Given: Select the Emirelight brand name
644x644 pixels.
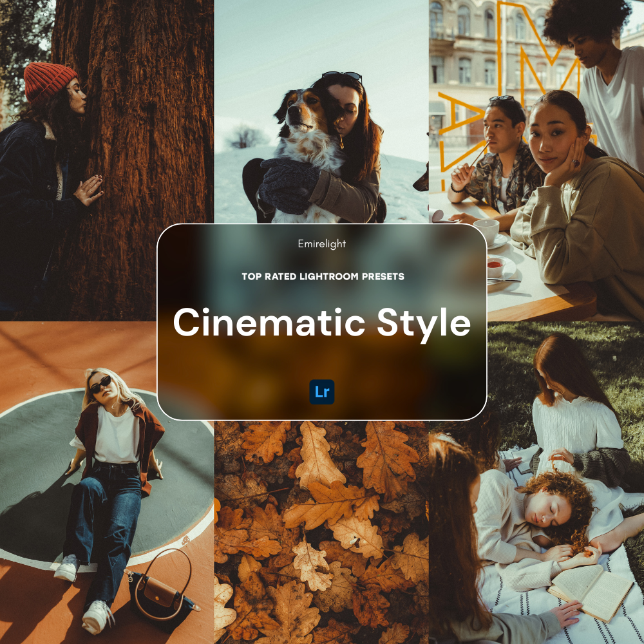Looking at the screenshot, I should pos(322,244).
